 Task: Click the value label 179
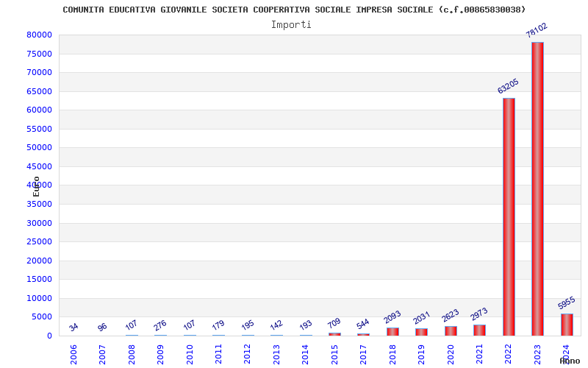pyautogui.click(x=218, y=325)
